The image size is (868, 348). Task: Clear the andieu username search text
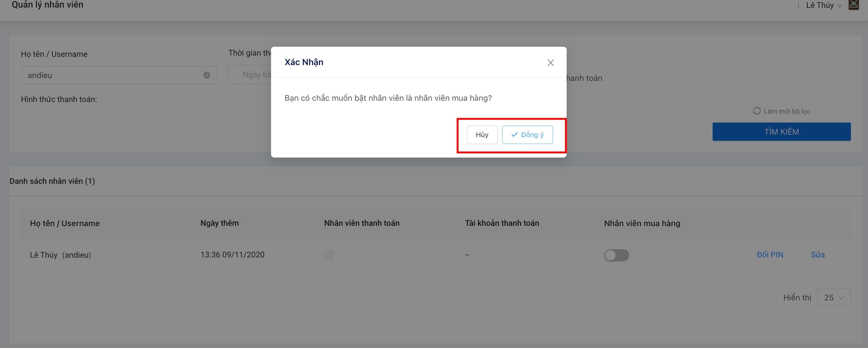(x=206, y=75)
